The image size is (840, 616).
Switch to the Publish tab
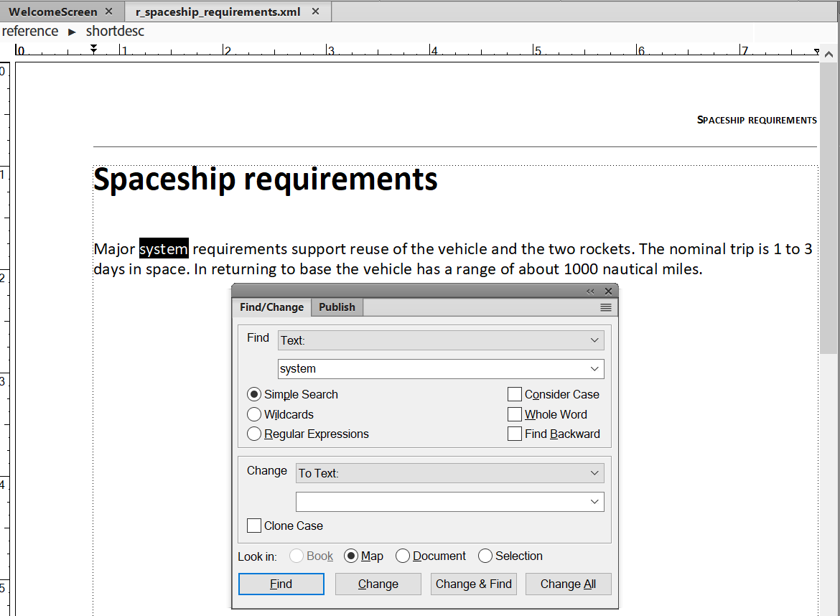click(337, 307)
